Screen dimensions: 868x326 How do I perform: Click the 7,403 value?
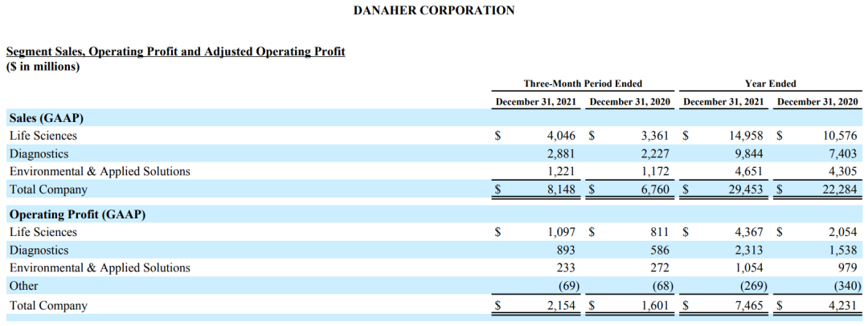[842, 153]
